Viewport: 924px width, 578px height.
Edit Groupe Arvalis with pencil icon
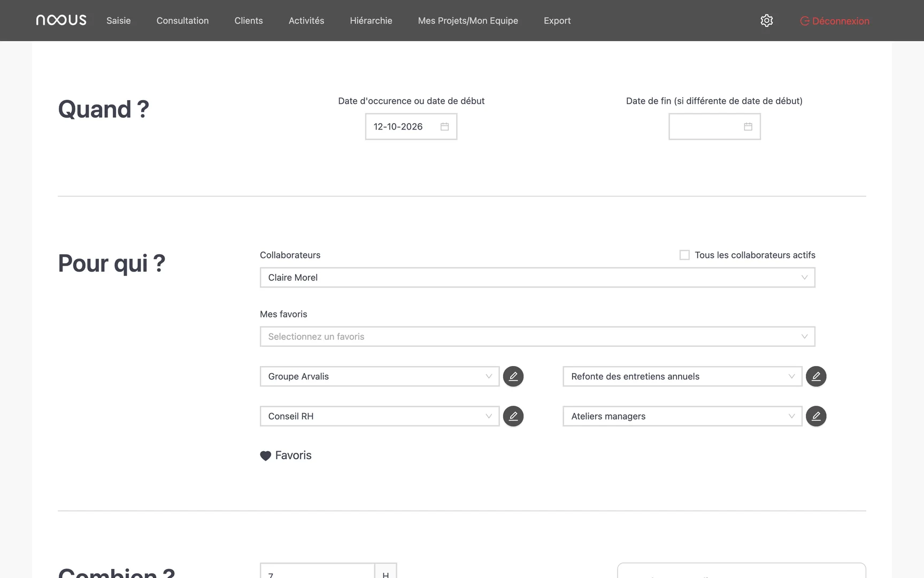[513, 376]
